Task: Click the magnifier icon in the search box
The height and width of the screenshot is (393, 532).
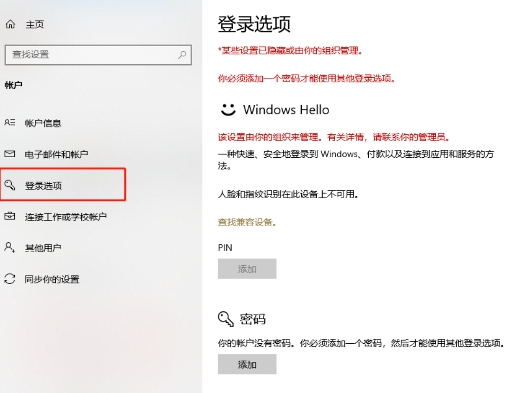Action: (x=182, y=55)
